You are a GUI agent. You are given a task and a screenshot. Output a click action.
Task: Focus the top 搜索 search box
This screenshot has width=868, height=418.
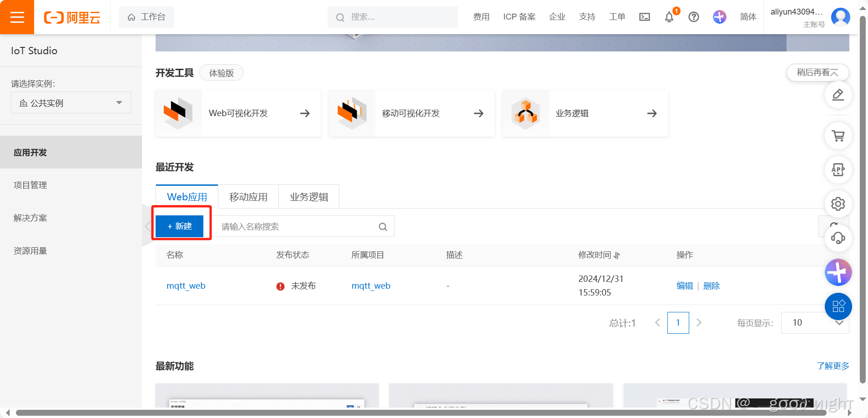[x=393, y=17]
